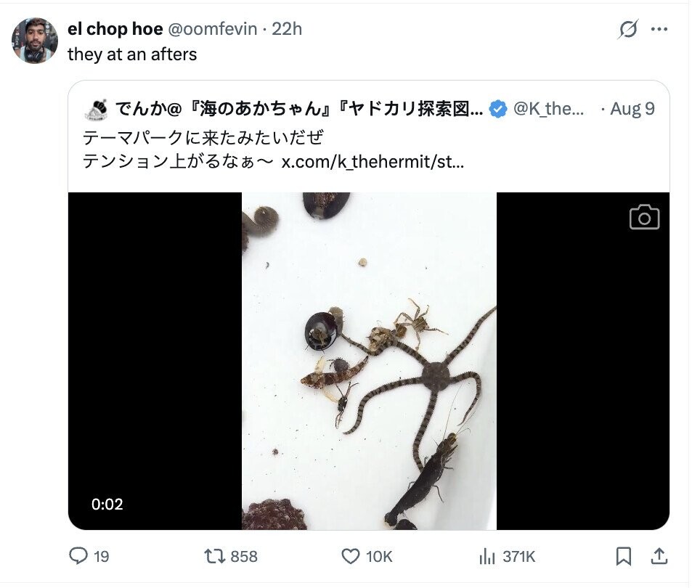Click camera icon on the video

[x=644, y=217]
